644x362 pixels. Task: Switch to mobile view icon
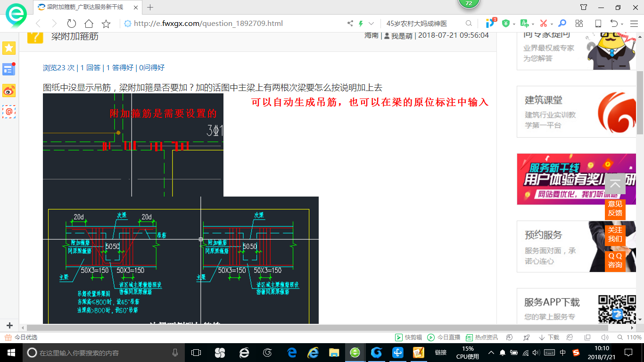(598, 23)
